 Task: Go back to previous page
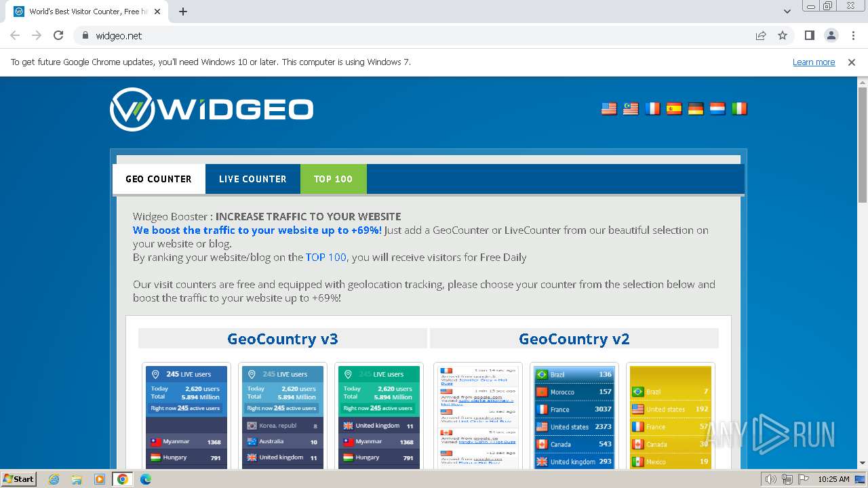[x=15, y=35]
